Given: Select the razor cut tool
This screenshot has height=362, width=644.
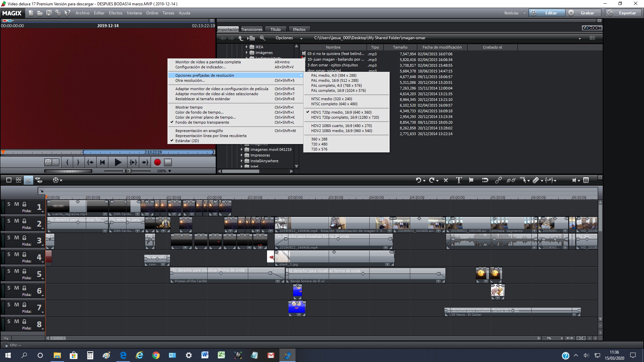Looking at the screenshot, I should pos(536,180).
